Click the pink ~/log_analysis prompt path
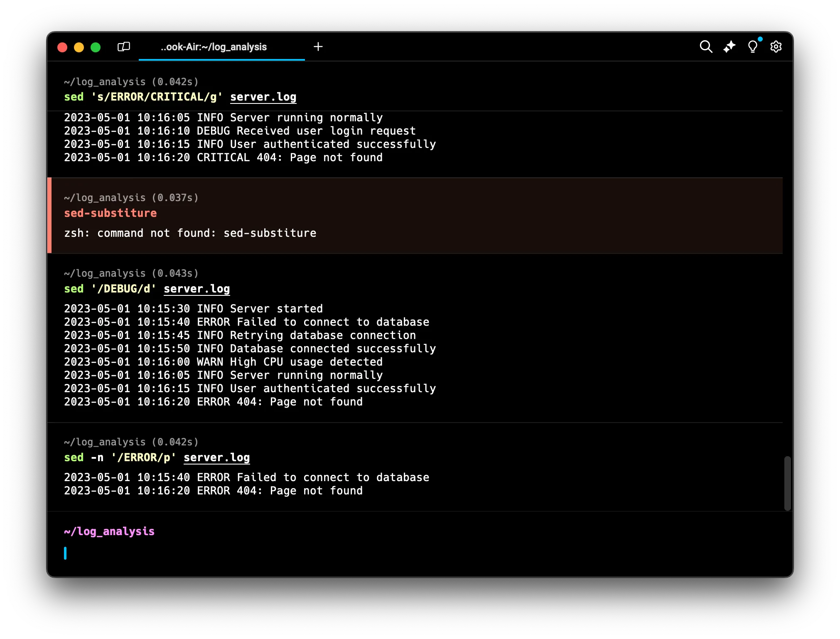This screenshot has width=840, height=639. coord(109,531)
